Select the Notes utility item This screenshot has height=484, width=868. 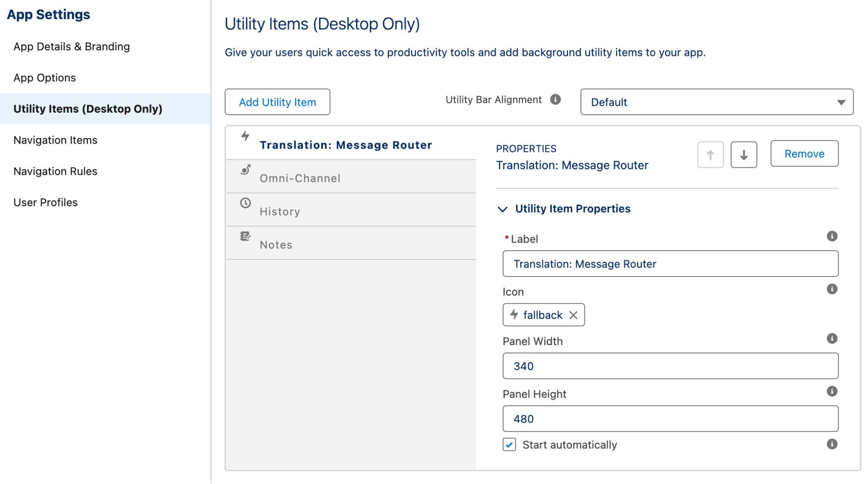(x=276, y=245)
